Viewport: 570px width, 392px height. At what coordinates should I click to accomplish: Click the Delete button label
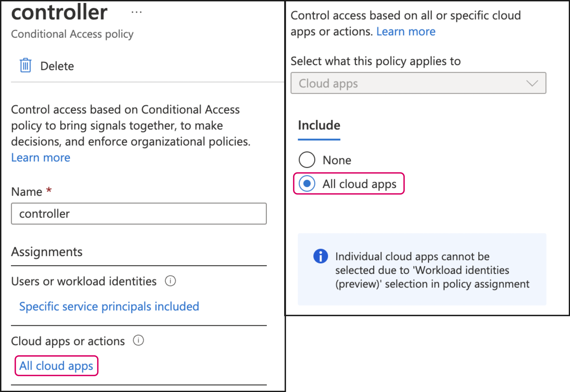57,66
